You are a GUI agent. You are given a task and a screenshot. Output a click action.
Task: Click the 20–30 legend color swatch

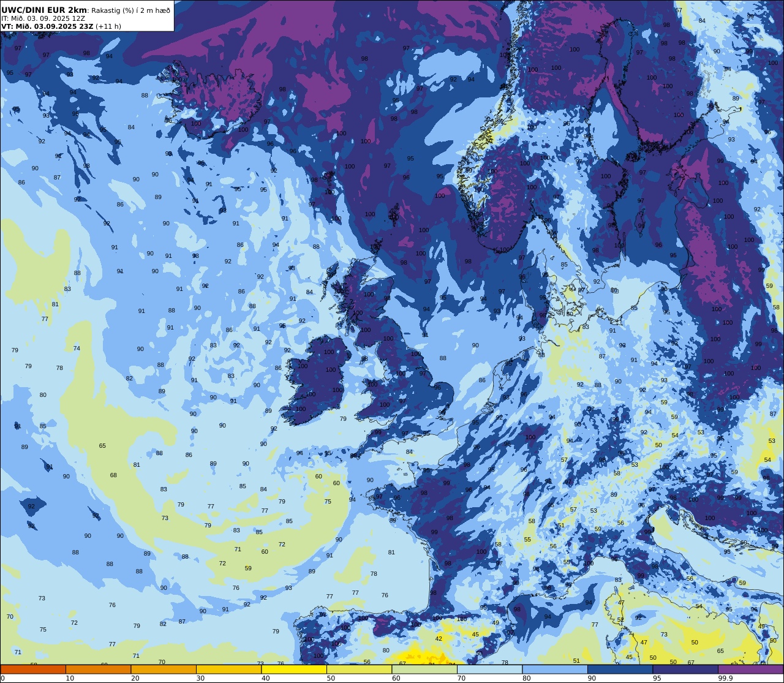click(x=164, y=669)
